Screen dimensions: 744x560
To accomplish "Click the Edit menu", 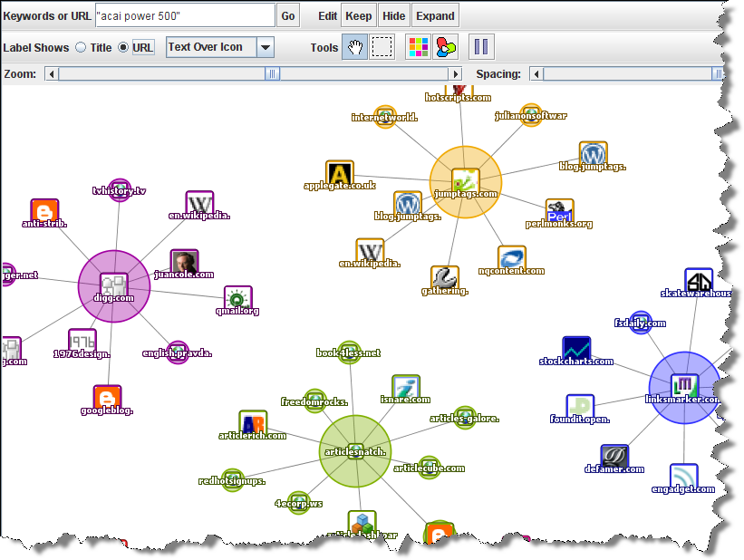I will coord(327,16).
